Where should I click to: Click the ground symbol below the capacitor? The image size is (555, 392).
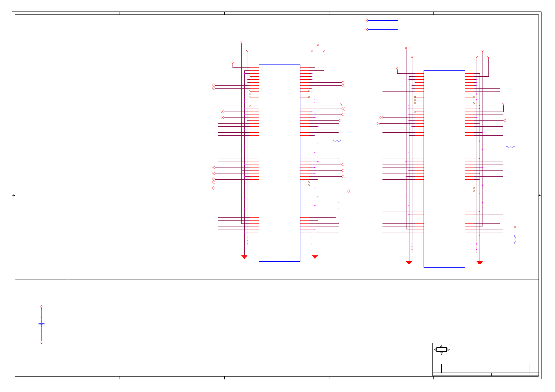pyautogui.click(x=42, y=342)
